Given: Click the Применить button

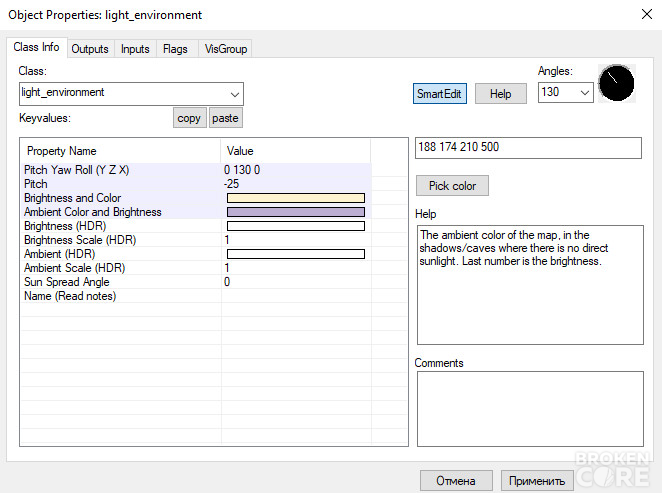Looking at the screenshot, I should (537, 481).
